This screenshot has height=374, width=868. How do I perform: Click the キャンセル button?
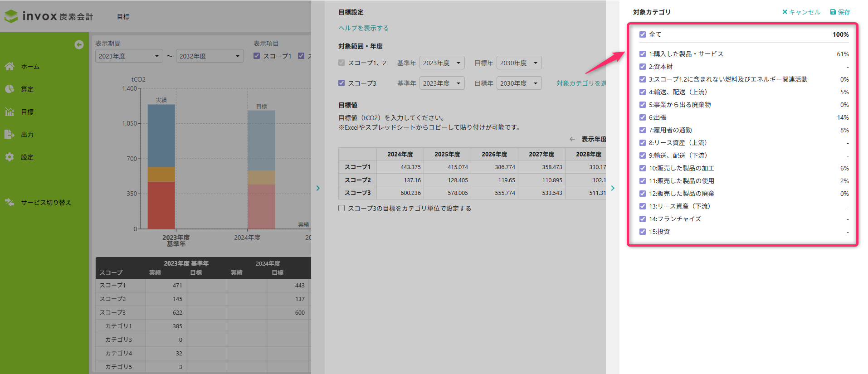pyautogui.click(x=801, y=12)
